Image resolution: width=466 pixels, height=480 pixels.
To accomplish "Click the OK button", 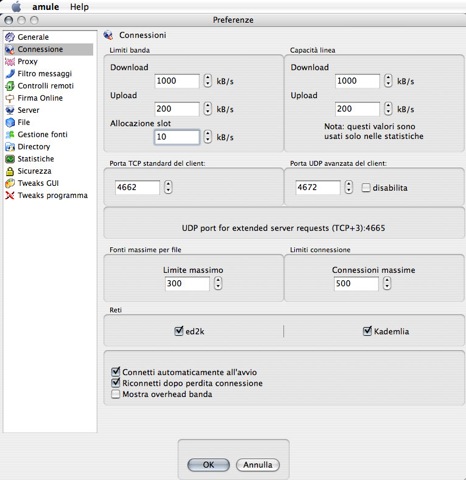I will click(209, 465).
